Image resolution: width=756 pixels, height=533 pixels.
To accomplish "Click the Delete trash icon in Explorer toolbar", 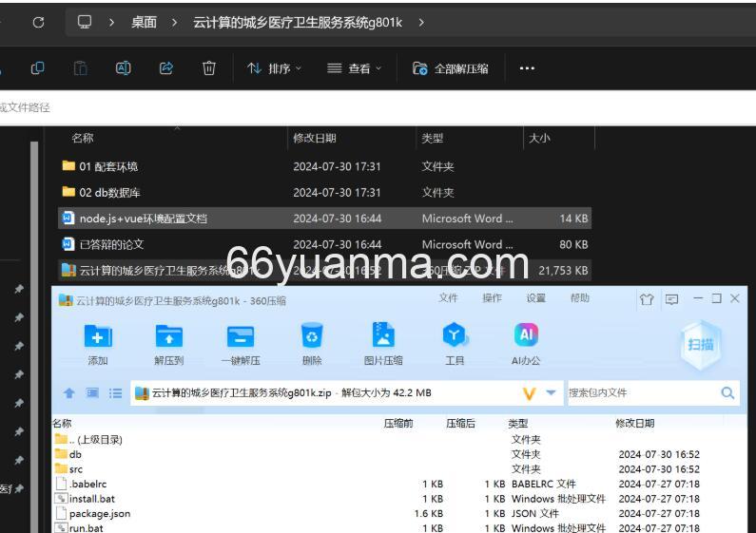I will [209, 68].
